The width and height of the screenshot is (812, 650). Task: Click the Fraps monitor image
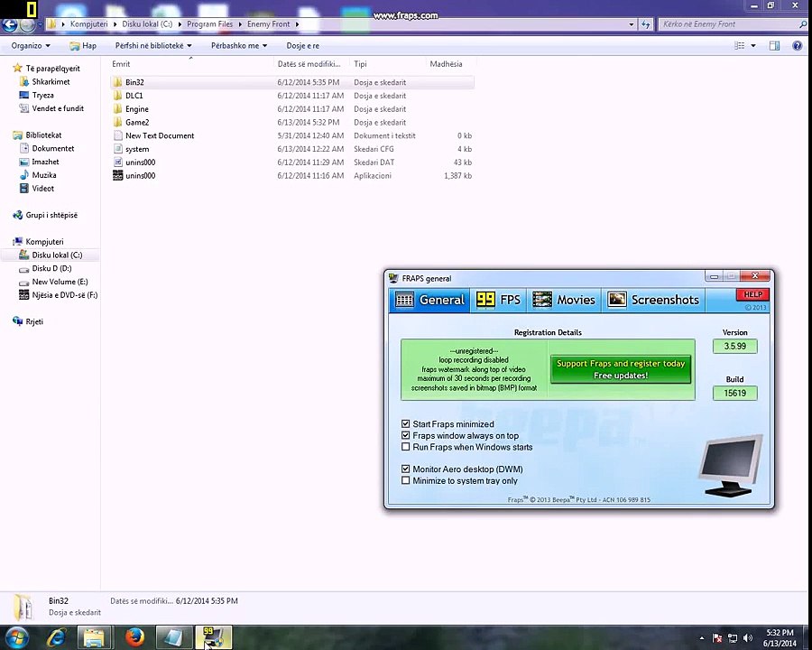(731, 466)
